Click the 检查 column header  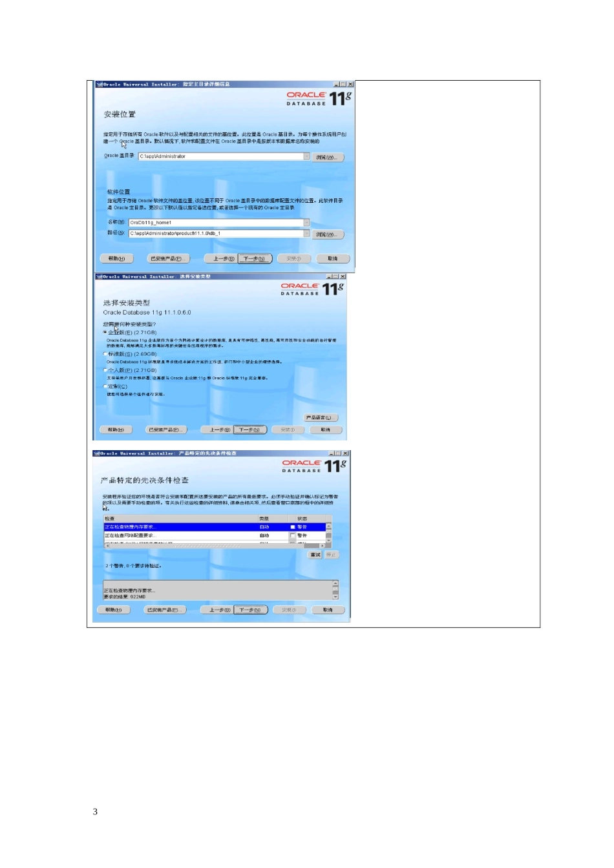click(x=180, y=519)
